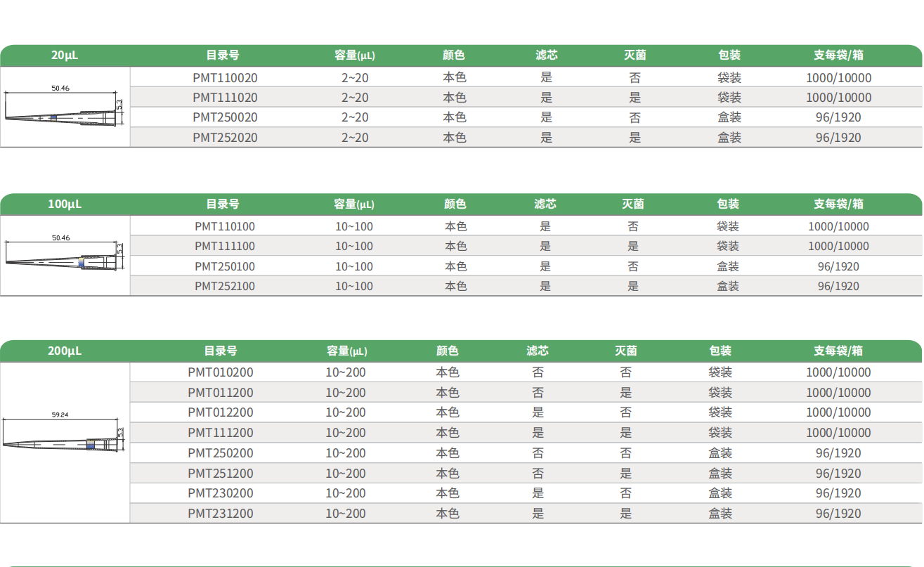Click 支每袋/箱 header in the 200µL table
The height and width of the screenshot is (567, 924).
point(838,351)
